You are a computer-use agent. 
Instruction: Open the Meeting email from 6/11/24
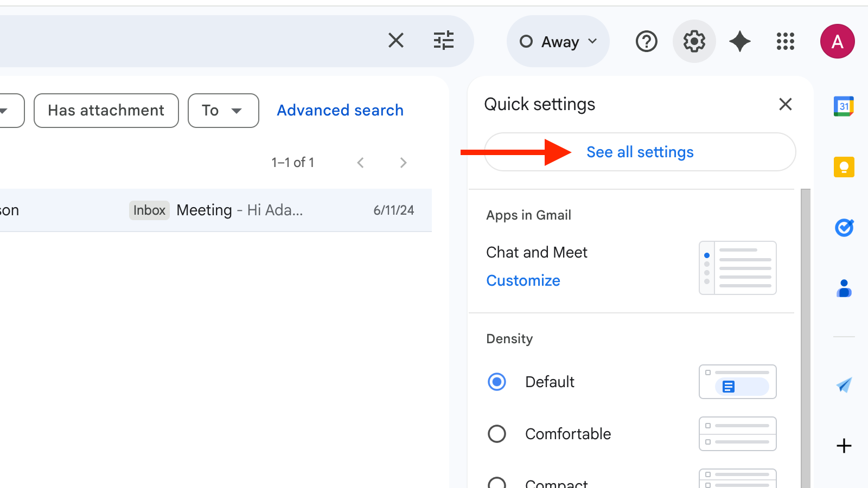point(216,210)
